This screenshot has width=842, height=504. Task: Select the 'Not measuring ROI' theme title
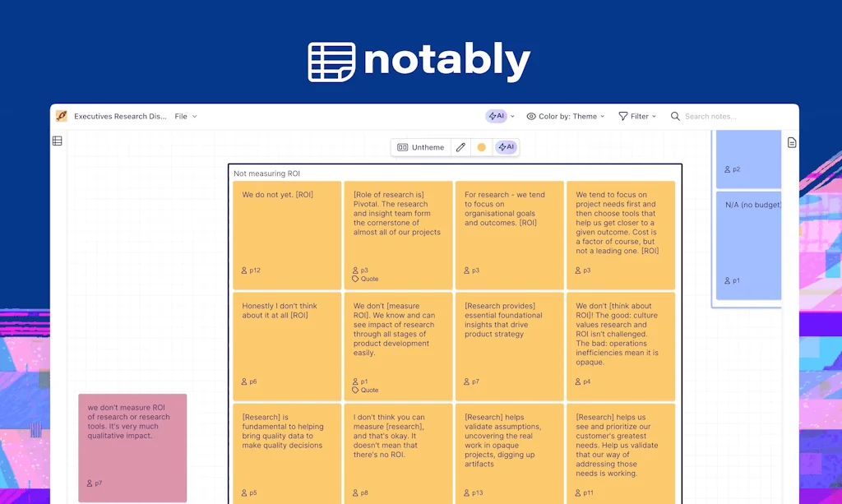pyautogui.click(x=266, y=173)
